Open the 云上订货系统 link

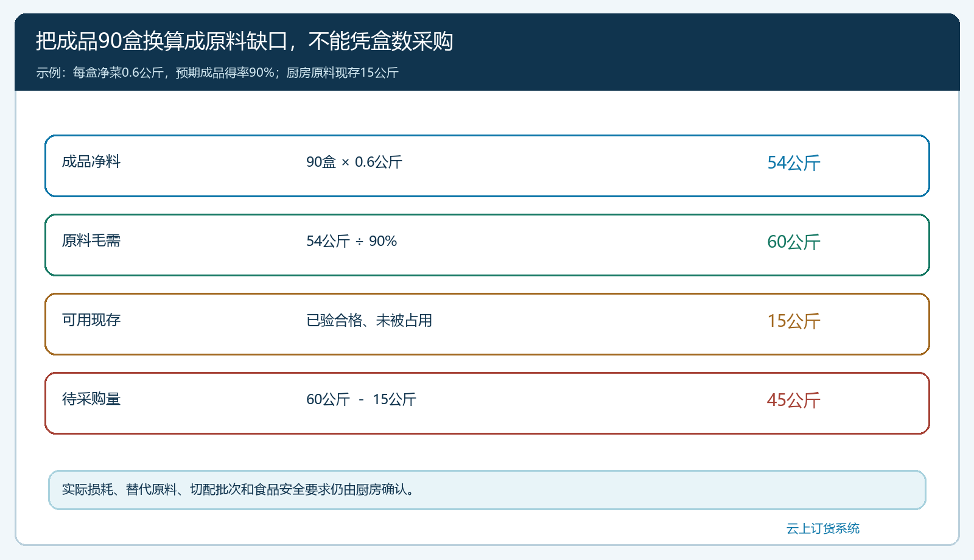point(823,528)
